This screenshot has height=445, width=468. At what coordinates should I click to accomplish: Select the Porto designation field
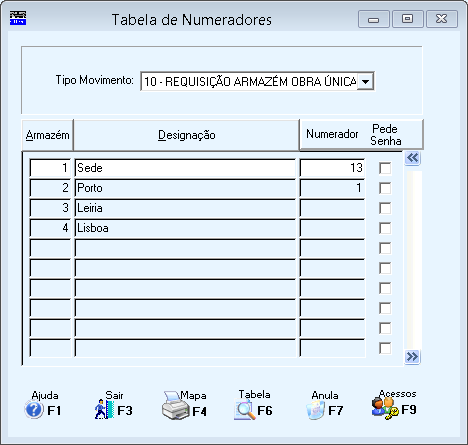[185, 188]
